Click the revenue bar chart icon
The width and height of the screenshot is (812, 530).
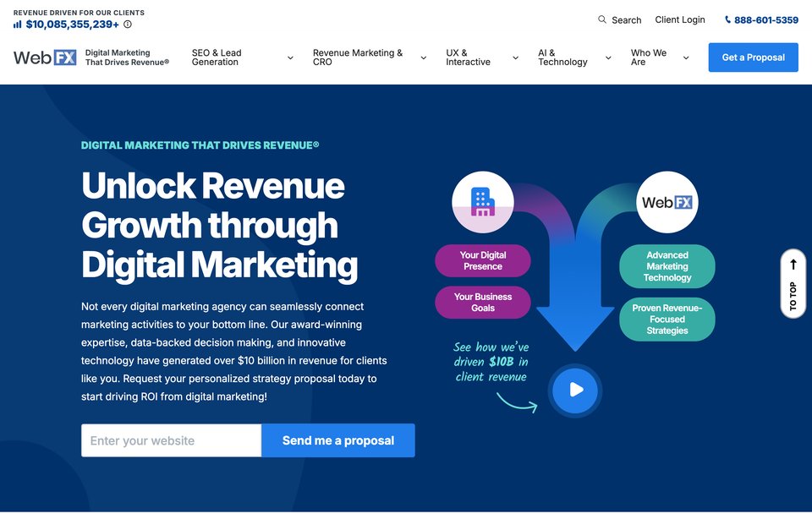[x=18, y=25]
